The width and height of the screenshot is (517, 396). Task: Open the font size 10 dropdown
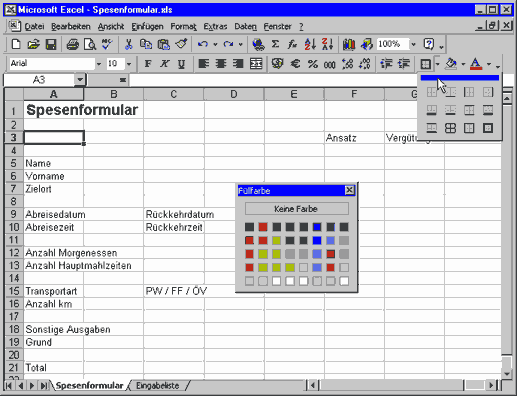129,64
